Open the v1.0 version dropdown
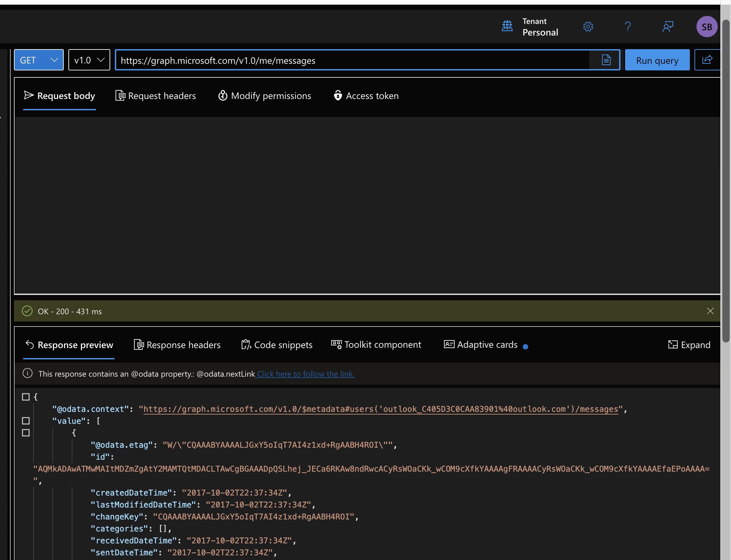The height and width of the screenshot is (560, 731). 89,60
